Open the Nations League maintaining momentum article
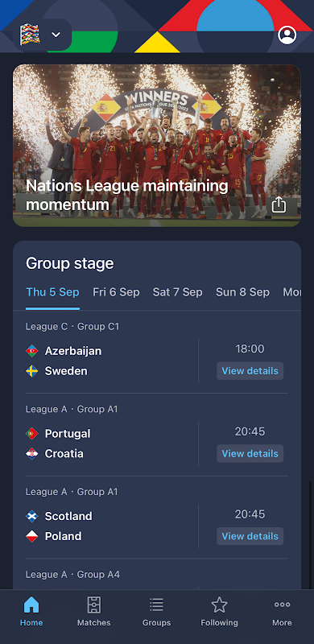The height and width of the screenshot is (644, 314). coord(157,146)
